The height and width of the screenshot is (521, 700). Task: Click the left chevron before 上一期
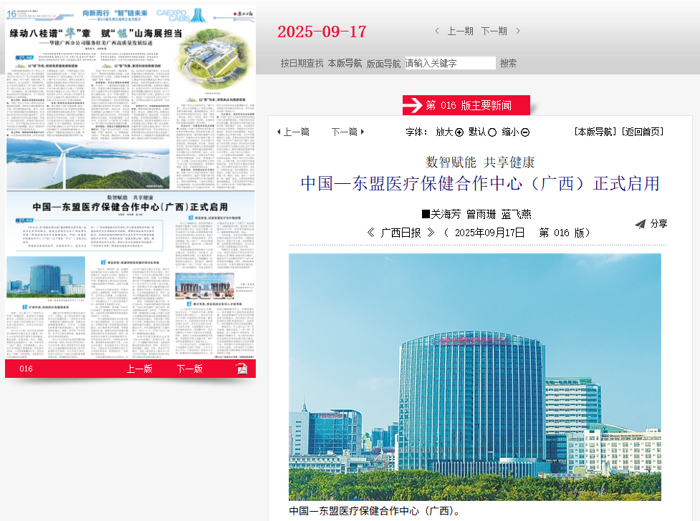[437, 31]
